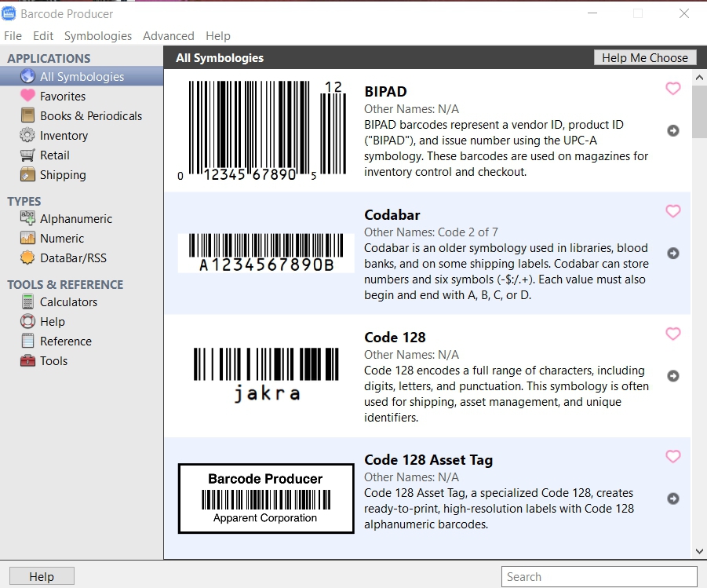Screen dimensions: 707x588
Task: Click the Tools red toolbox icon
Action: pyautogui.click(x=27, y=360)
